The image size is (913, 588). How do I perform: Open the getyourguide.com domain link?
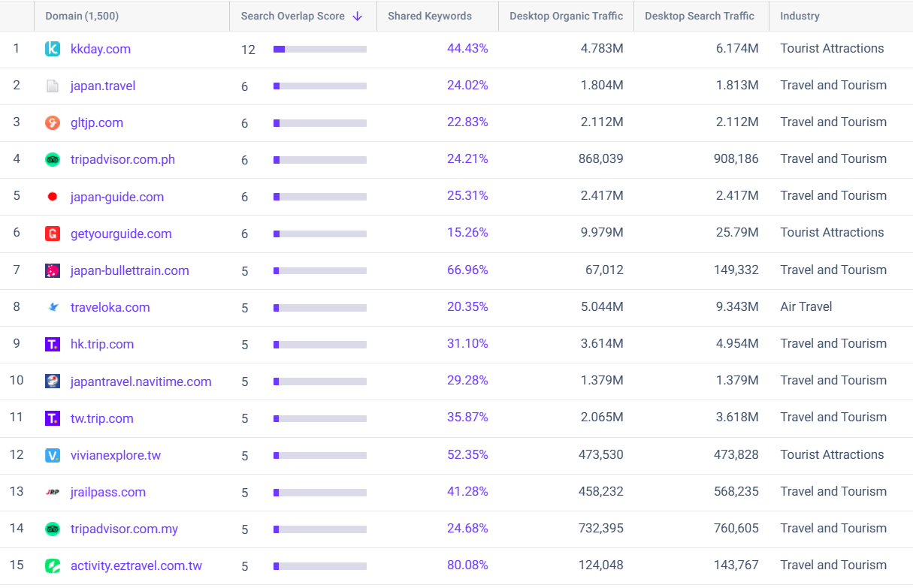point(121,234)
